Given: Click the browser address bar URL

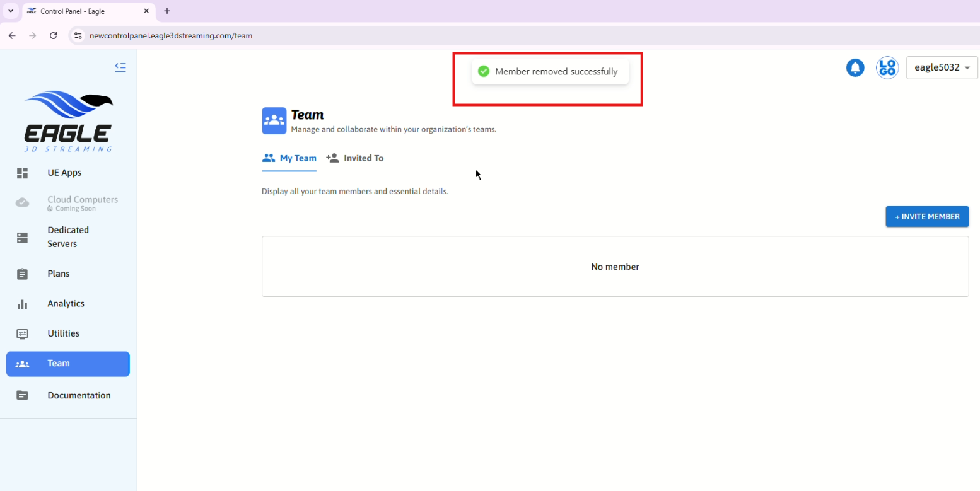Looking at the screenshot, I should coord(171,36).
